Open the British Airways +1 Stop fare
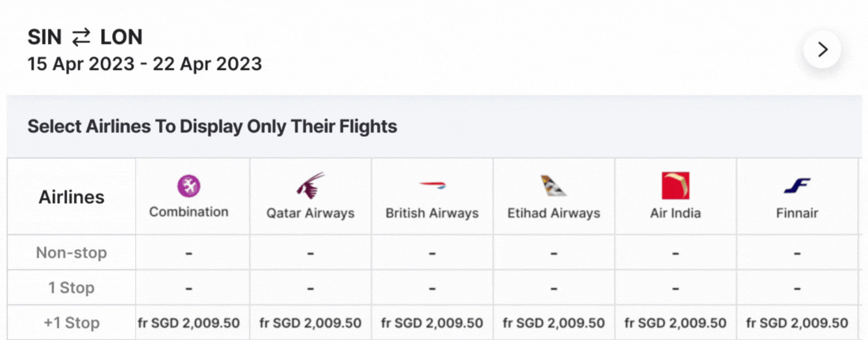Screen dimensions: 868x340 point(432,322)
